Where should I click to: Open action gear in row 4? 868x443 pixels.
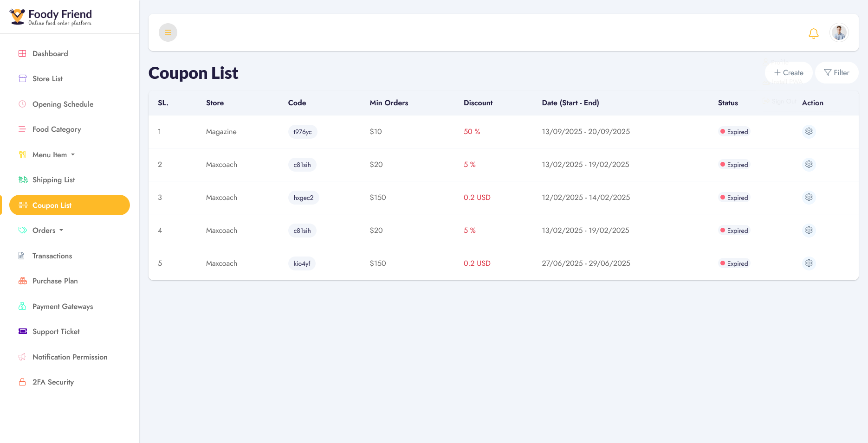point(809,231)
